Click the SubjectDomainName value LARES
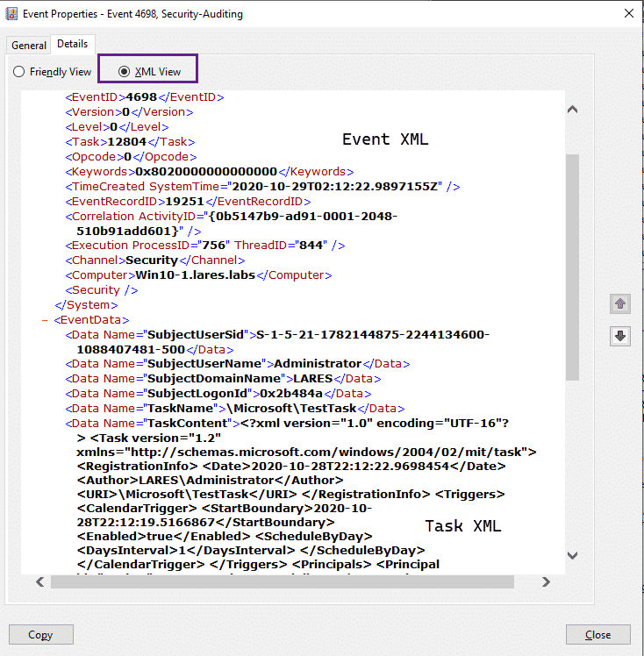644x656 pixels. (313, 379)
